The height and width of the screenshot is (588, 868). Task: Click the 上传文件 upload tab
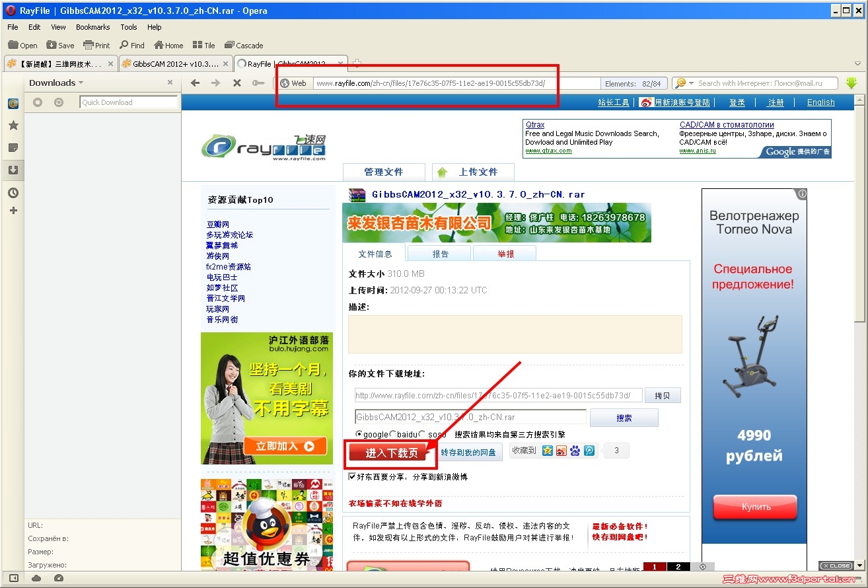point(473,172)
